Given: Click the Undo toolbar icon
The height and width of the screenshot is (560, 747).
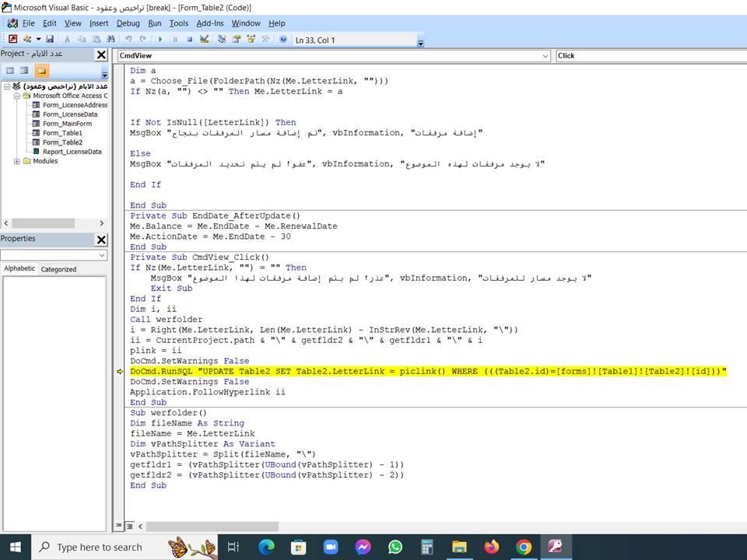Looking at the screenshot, I should point(128,39).
